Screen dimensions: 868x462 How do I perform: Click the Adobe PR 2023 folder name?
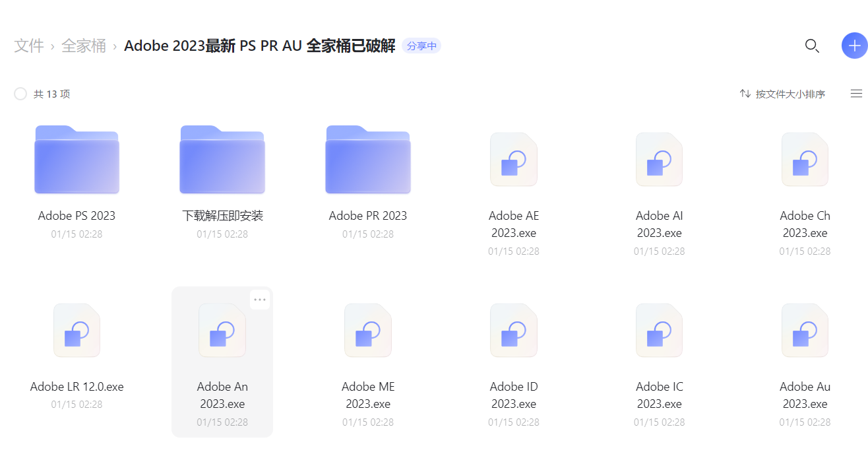tap(368, 216)
